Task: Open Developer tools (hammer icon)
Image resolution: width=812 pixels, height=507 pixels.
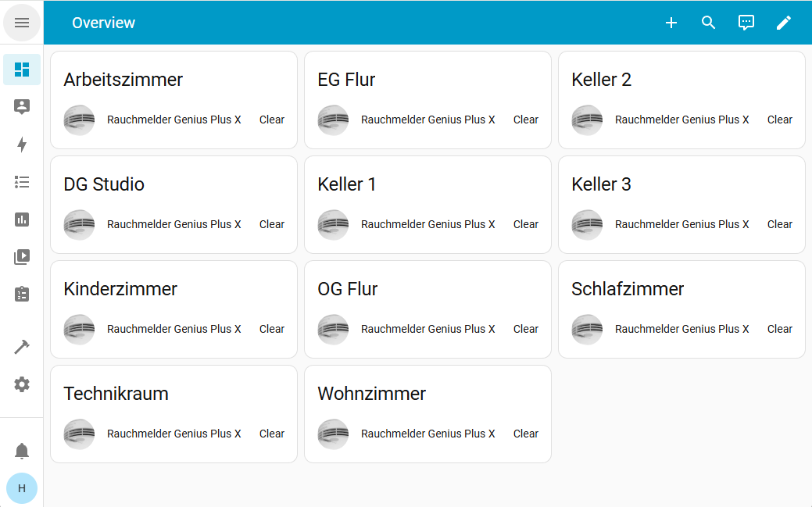Action: coord(22,347)
